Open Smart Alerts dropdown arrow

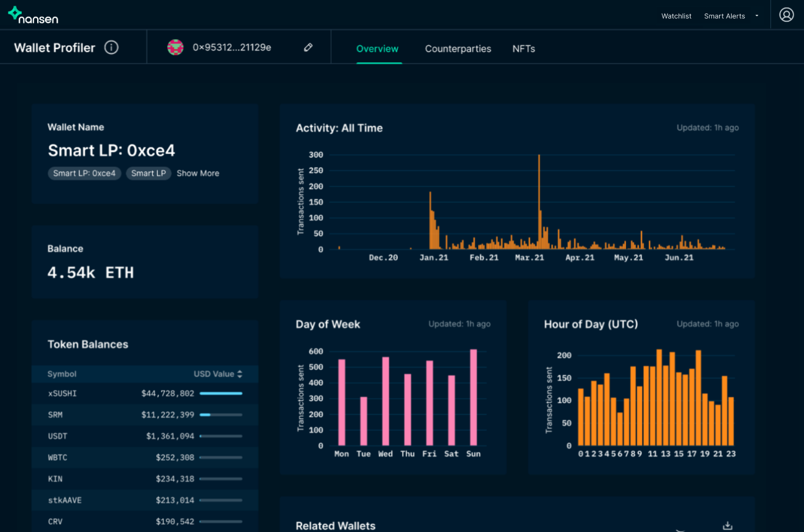757,16
